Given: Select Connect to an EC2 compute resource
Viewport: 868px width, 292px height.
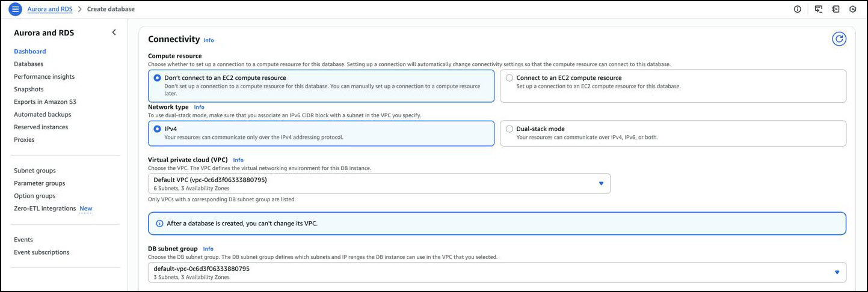Looking at the screenshot, I should [x=510, y=78].
